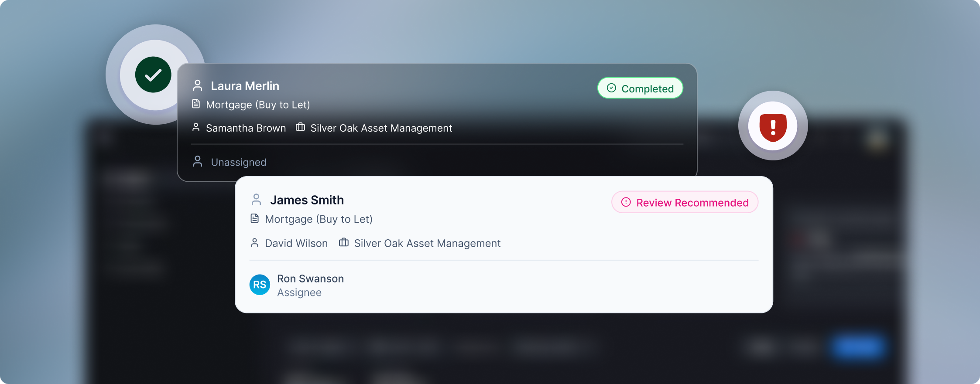
Task: Click the Completed status badge
Action: pyautogui.click(x=640, y=88)
